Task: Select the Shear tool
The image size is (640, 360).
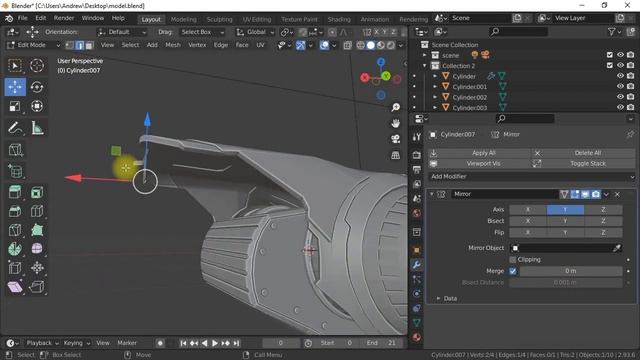Action: coord(15,287)
